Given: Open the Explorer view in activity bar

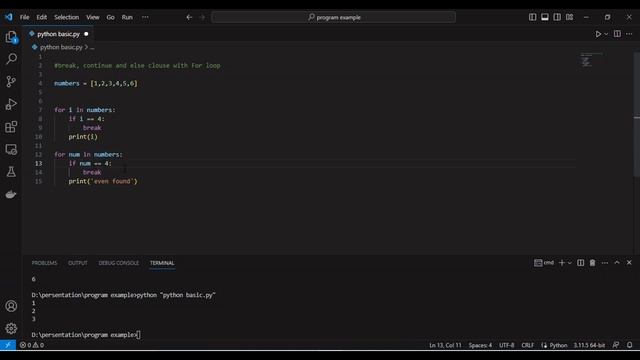Looking at the screenshot, I should click(11, 37).
